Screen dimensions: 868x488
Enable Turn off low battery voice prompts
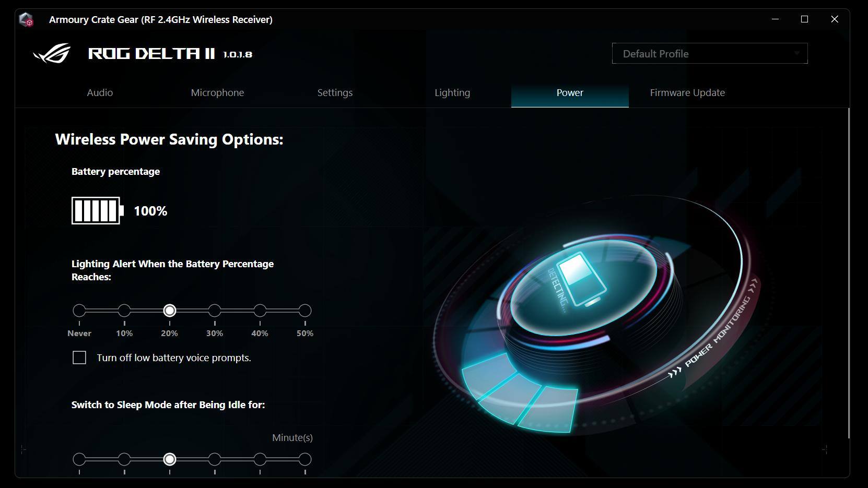79,358
